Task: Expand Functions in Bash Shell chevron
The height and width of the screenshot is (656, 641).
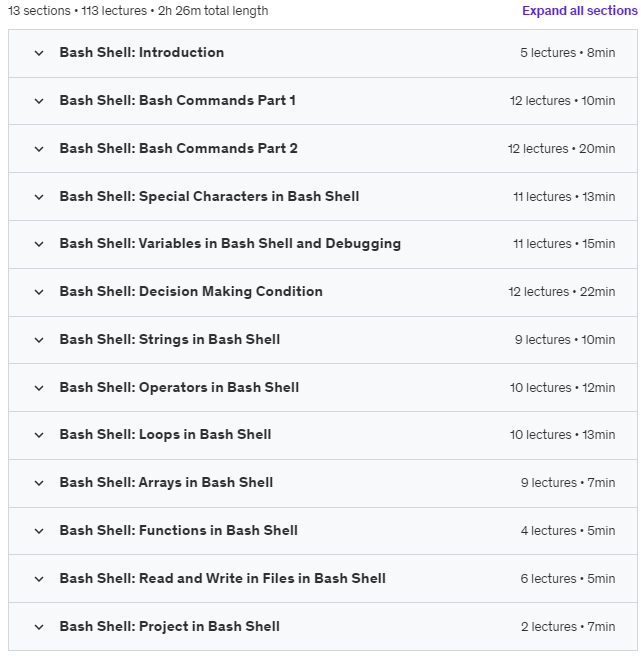Action: point(39,531)
